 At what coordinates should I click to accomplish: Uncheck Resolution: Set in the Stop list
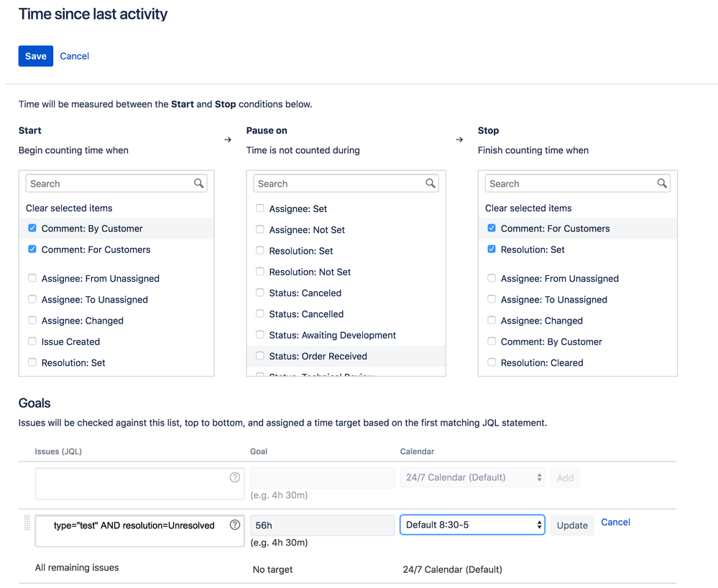492,249
